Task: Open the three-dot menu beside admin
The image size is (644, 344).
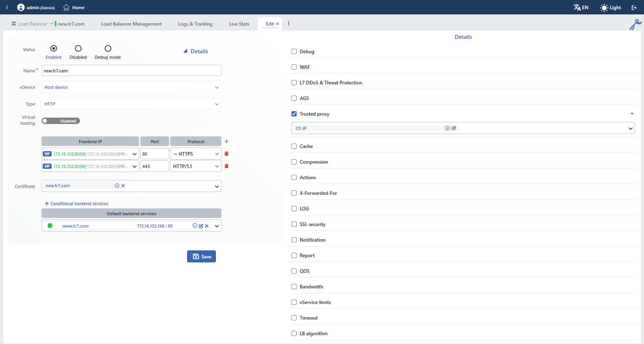Action: [7, 7]
